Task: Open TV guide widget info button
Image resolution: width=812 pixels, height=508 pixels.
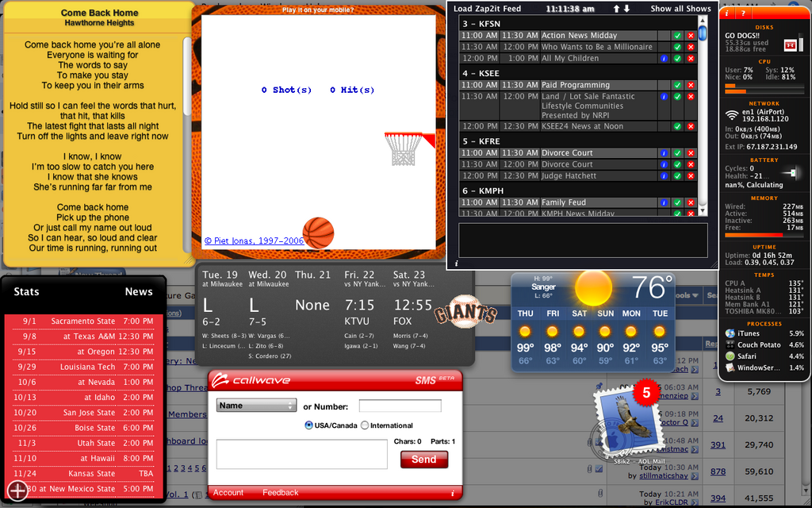Action: (456, 264)
